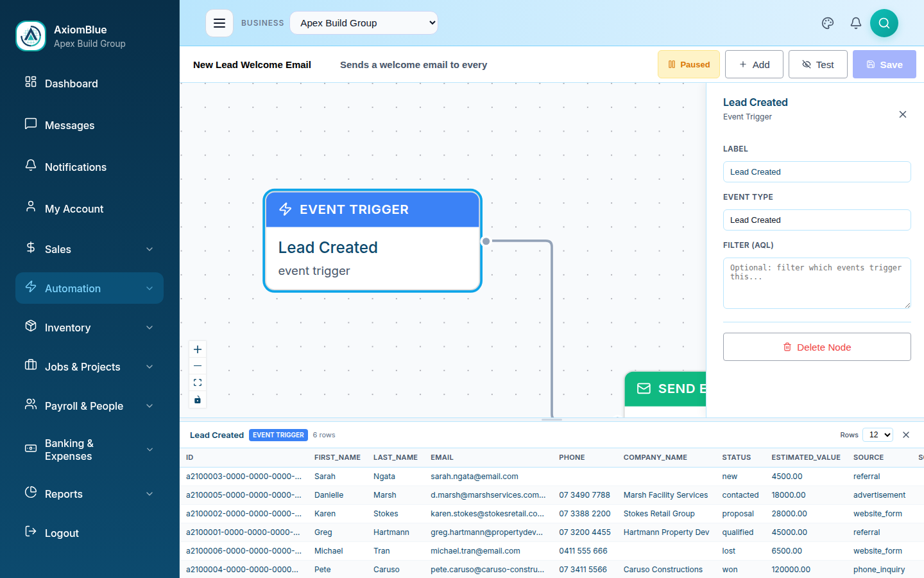Edit the workflow name New Lead Welcome Email
The image size is (924, 578).
pyautogui.click(x=252, y=64)
